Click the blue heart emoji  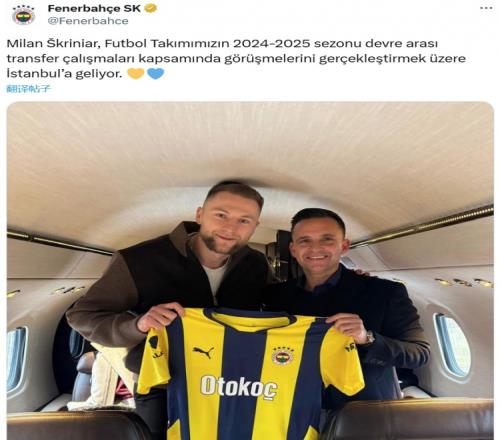155,73
